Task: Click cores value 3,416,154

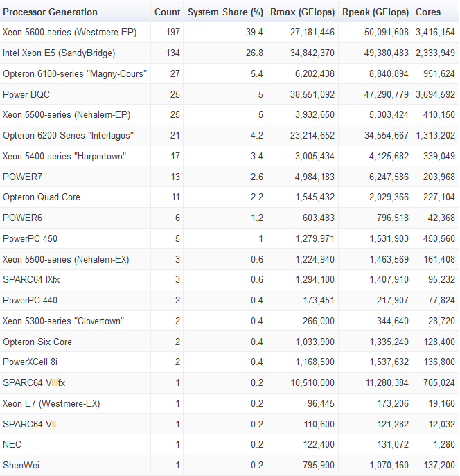Action: pyautogui.click(x=436, y=32)
